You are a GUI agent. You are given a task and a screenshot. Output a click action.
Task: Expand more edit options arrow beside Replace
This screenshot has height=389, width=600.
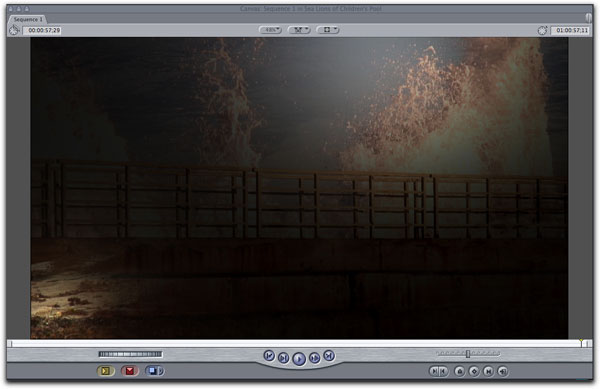pos(161,371)
